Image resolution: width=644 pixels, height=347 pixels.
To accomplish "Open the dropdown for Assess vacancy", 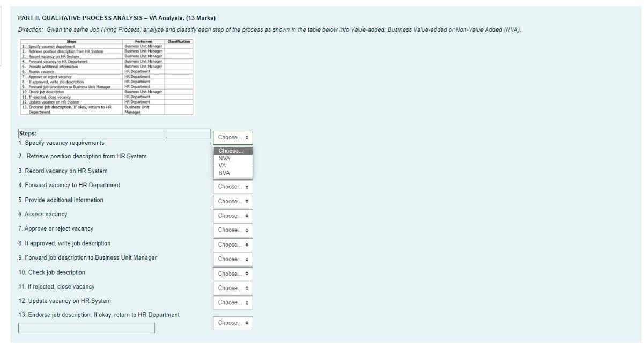I will click(x=233, y=216).
